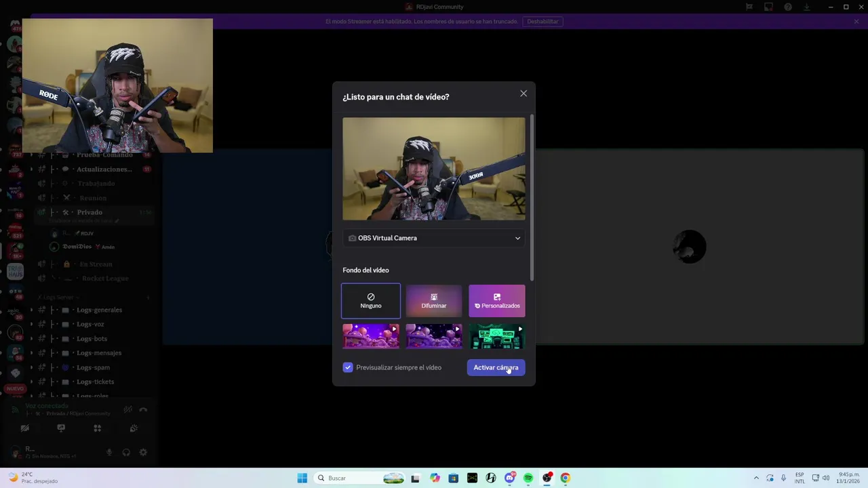Open Personalizados custom backgrounds
The image size is (868, 488).
point(497,301)
